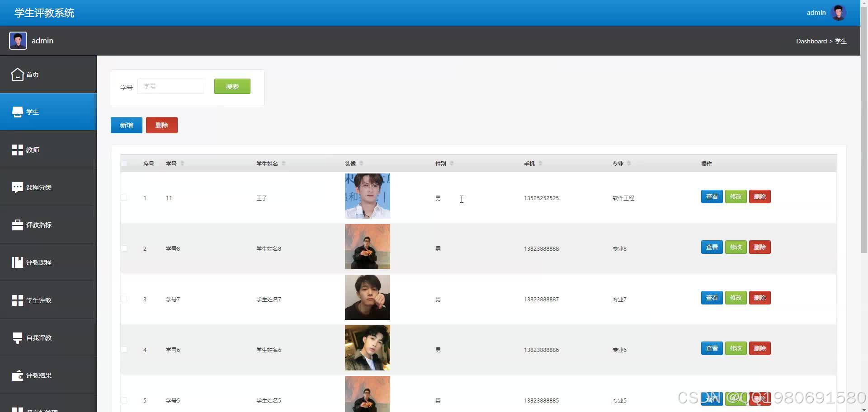Click 查看 for 学生姓名8
This screenshot has height=412, width=868.
[x=712, y=247]
